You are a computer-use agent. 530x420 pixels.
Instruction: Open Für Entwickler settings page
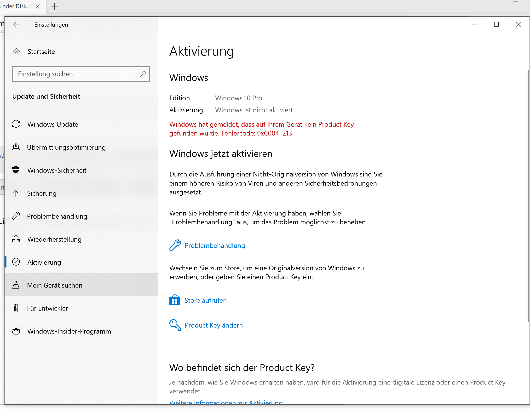point(81,308)
